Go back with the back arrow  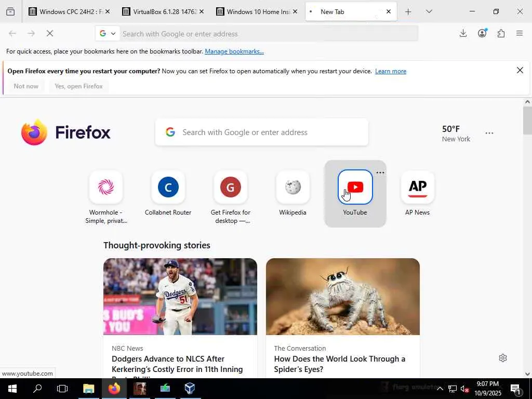[x=12, y=33]
